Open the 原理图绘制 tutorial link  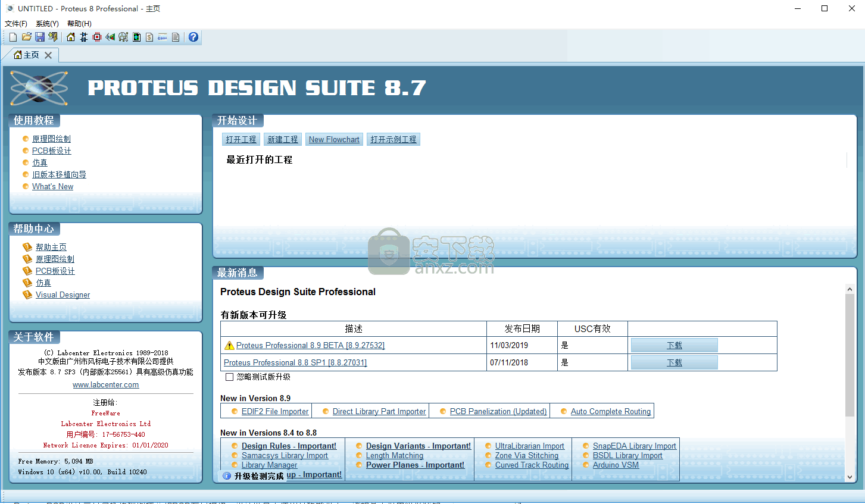click(x=51, y=139)
